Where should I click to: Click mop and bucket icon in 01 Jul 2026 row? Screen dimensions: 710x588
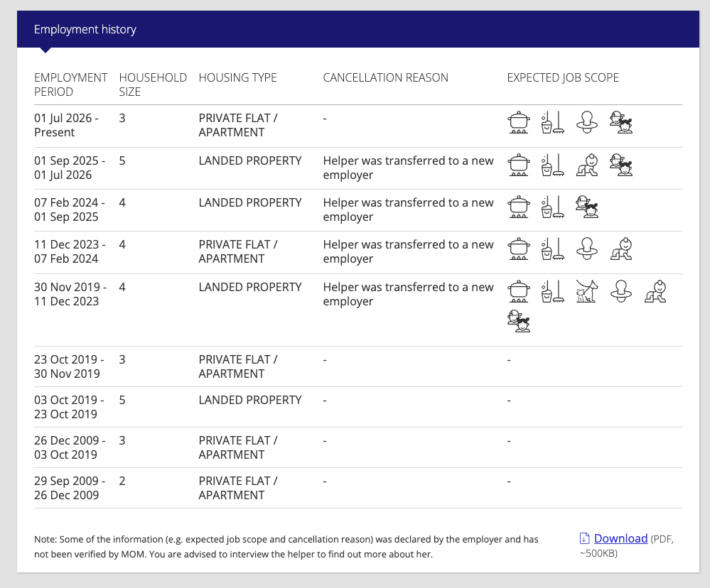(552, 123)
